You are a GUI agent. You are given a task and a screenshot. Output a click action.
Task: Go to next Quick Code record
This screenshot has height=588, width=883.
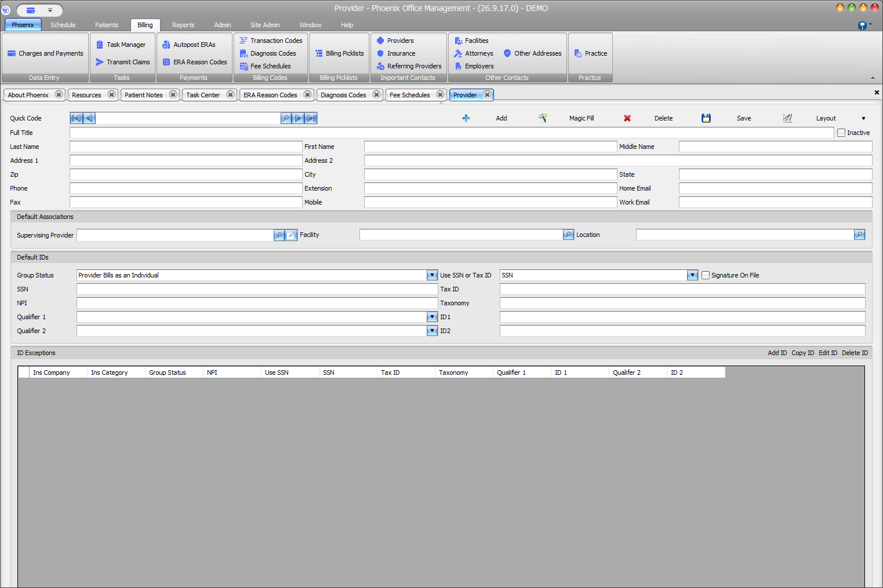(x=298, y=118)
